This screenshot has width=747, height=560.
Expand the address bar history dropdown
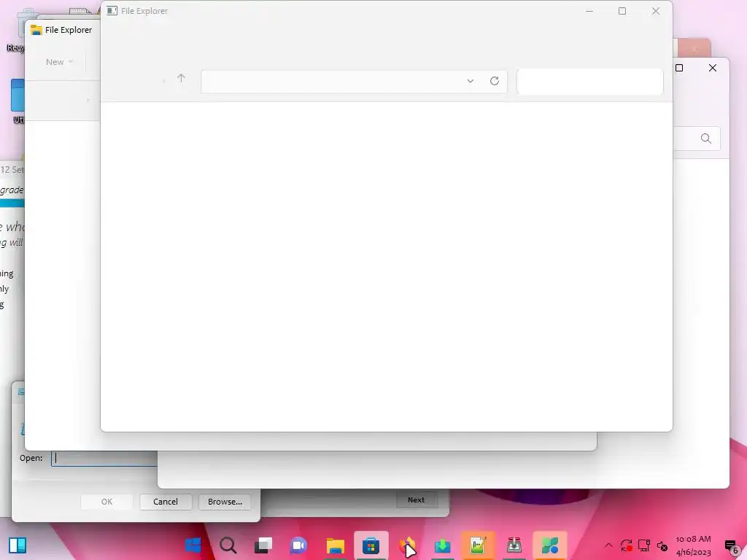coord(471,81)
